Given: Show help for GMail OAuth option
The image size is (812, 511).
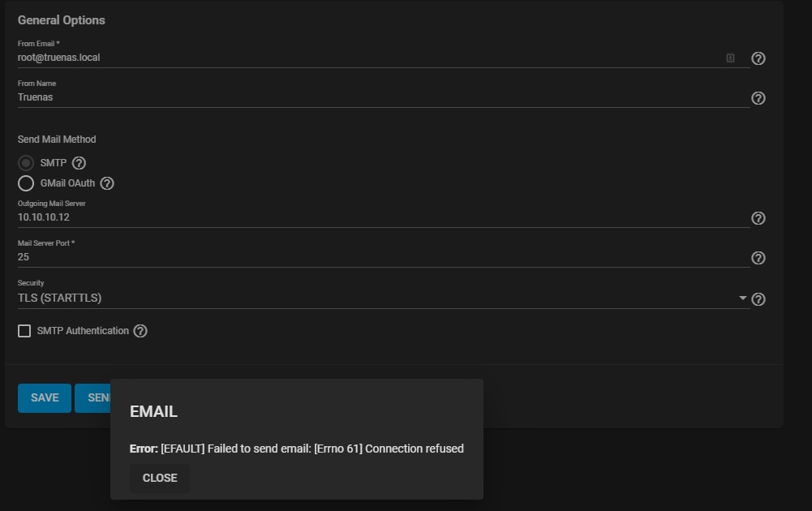Looking at the screenshot, I should tap(107, 183).
